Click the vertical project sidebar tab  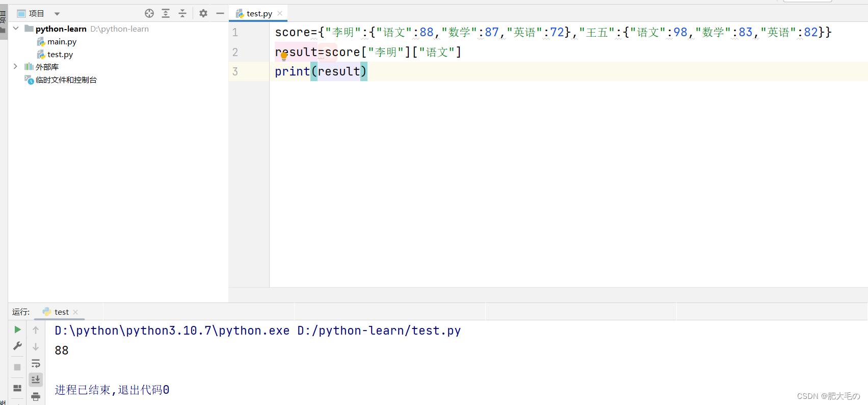click(4, 22)
